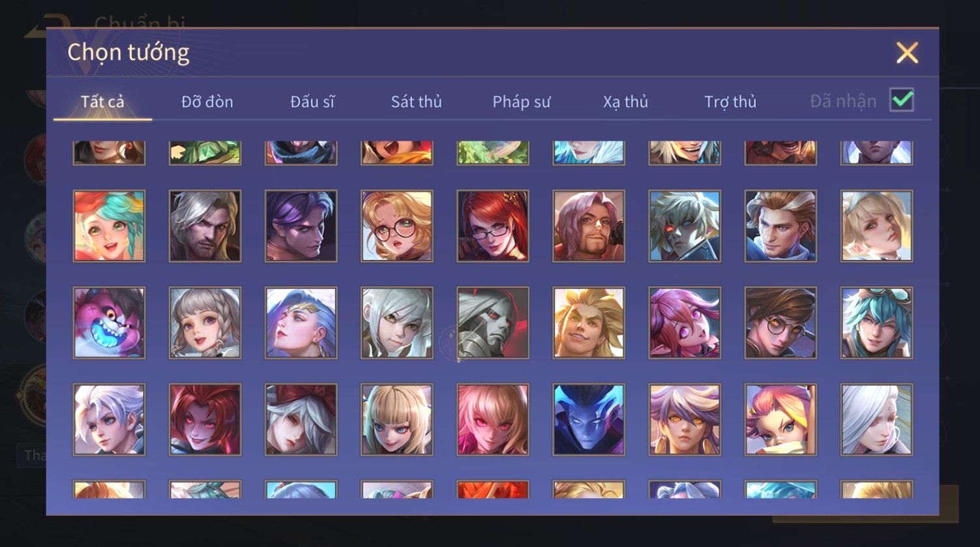The height and width of the screenshot is (547, 980).
Task: Open the Sát thủ tab
Action: click(x=416, y=102)
